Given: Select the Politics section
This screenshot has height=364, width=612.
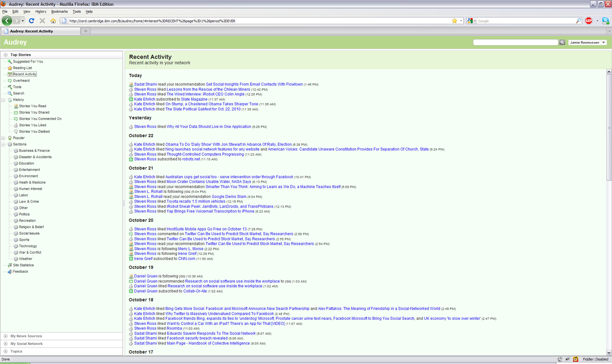Looking at the screenshot, I should (x=24, y=214).
